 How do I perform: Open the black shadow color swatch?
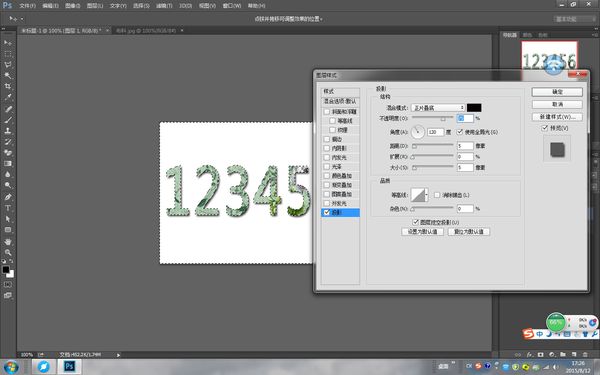coord(474,108)
